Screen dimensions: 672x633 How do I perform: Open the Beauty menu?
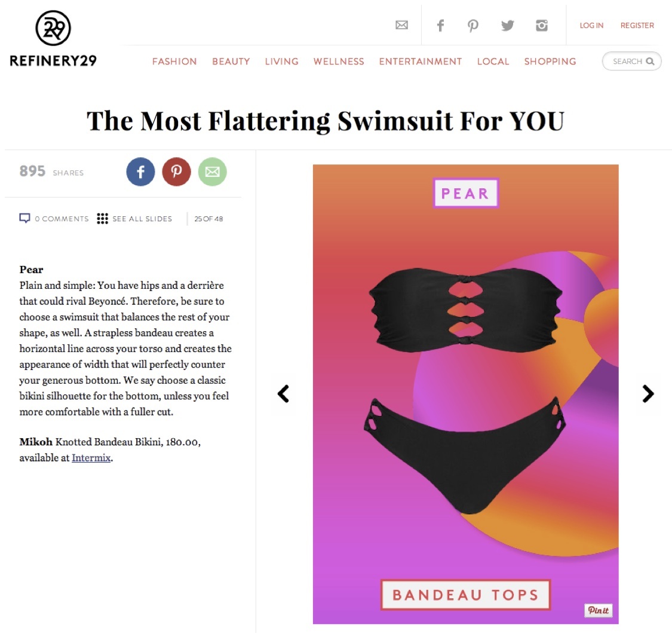coord(231,62)
